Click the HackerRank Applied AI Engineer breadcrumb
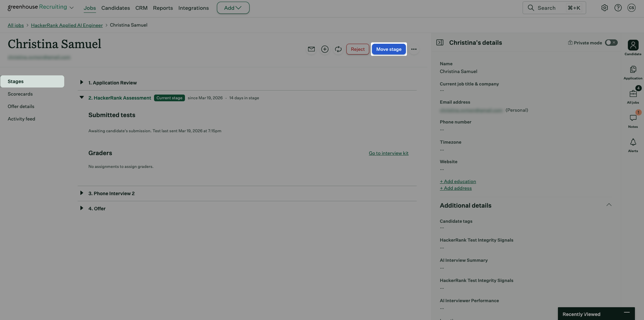 click(67, 25)
